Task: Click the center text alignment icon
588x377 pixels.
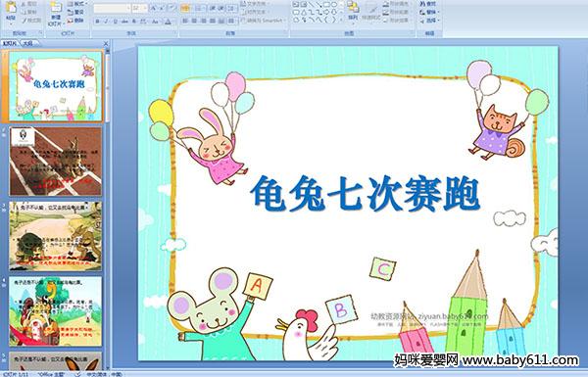Action: tap(194, 21)
